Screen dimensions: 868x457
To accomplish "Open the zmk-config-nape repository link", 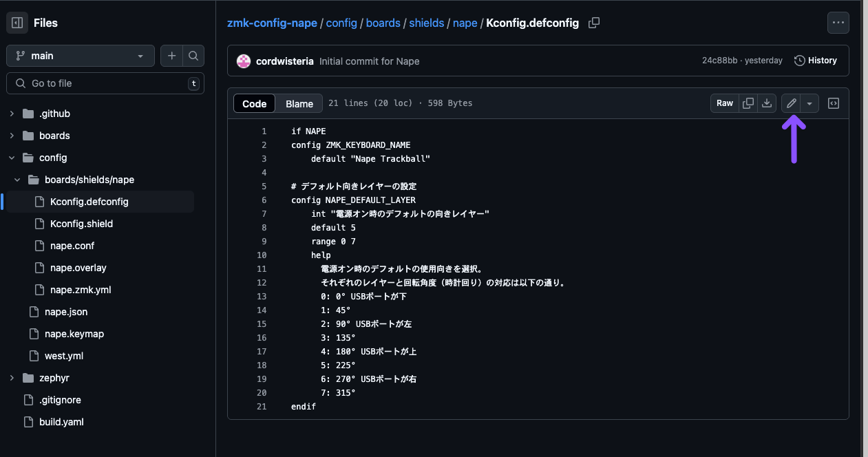I will point(272,23).
